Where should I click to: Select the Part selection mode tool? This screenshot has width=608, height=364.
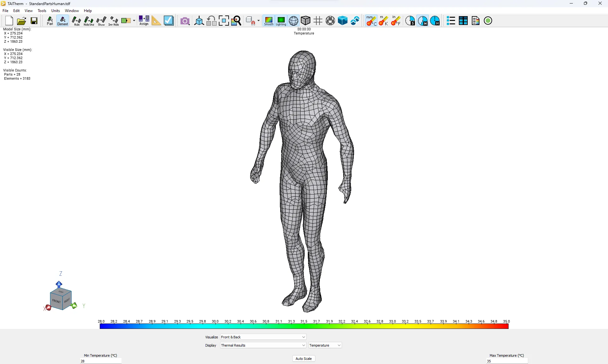pos(50,21)
